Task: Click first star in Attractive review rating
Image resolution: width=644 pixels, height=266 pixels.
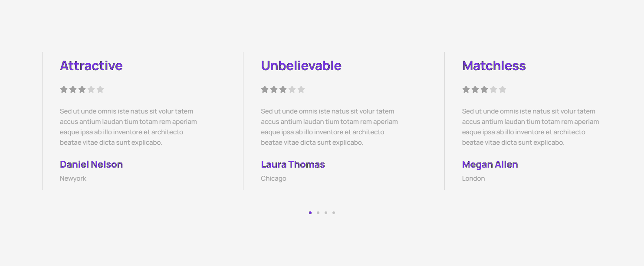Action: pos(64,90)
